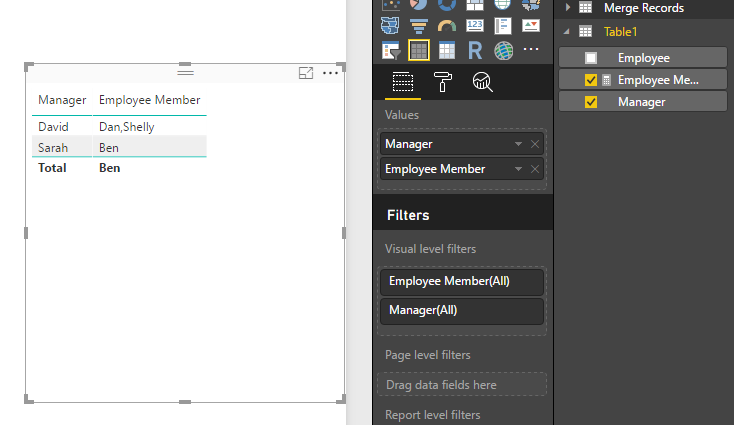This screenshot has height=425, width=734.
Task: Select the Gauge visualization
Action: 447,26
